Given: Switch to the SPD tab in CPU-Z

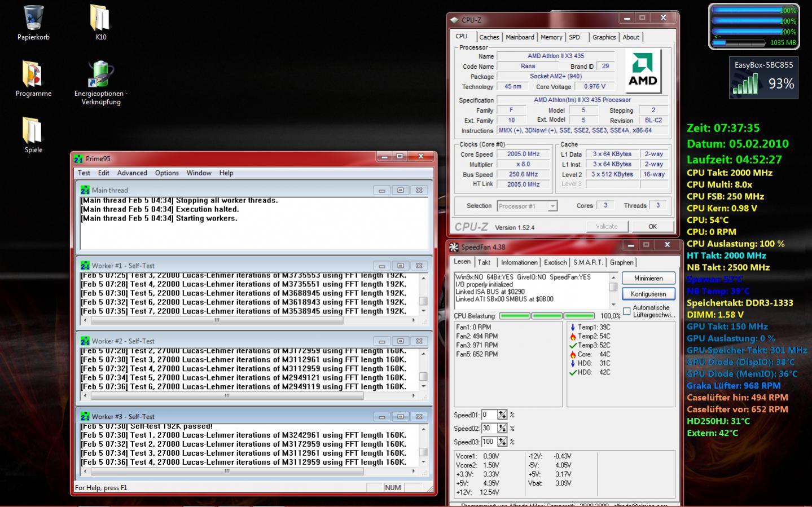Looking at the screenshot, I should coord(574,37).
